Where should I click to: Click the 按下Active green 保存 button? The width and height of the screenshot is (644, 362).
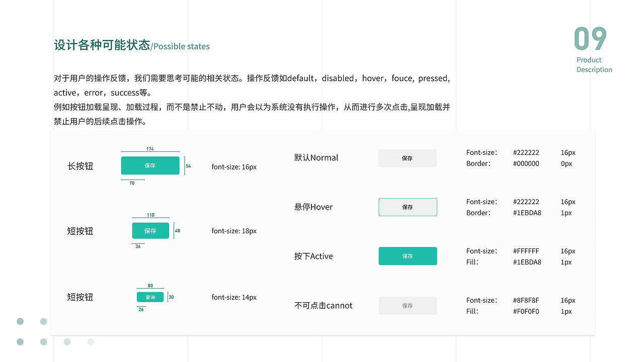(408, 256)
